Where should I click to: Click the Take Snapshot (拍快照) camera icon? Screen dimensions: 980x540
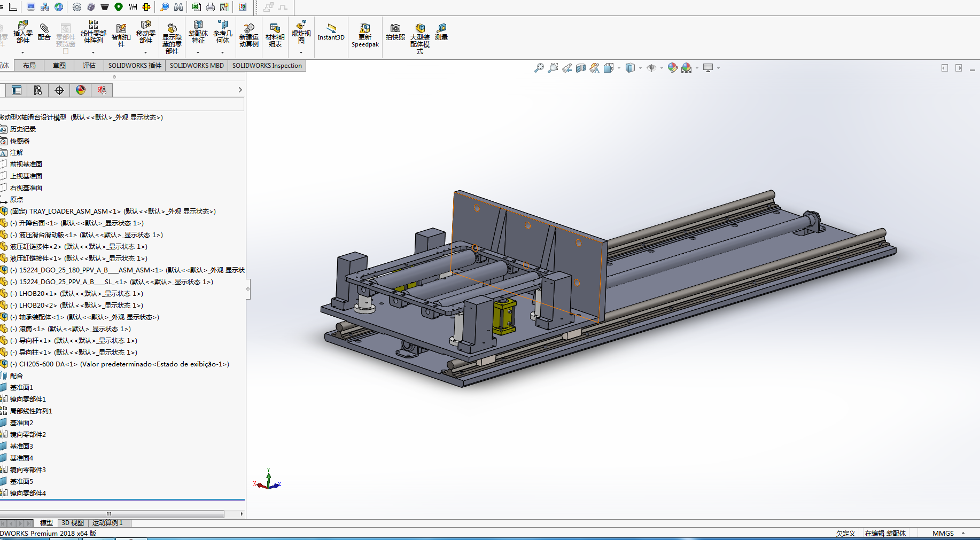[395, 32]
